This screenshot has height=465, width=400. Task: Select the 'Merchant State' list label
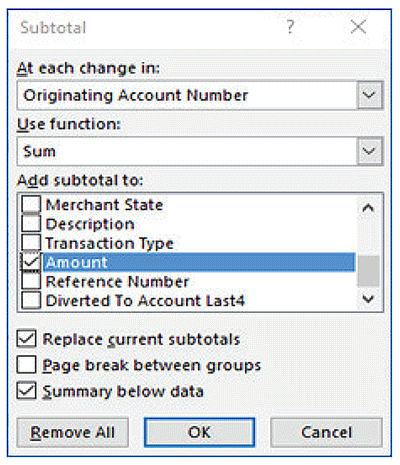click(104, 204)
